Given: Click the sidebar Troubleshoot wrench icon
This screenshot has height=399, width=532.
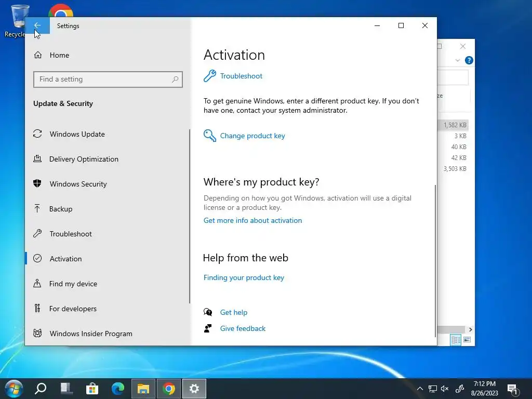Looking at the screenshot, I should point(37,233).
